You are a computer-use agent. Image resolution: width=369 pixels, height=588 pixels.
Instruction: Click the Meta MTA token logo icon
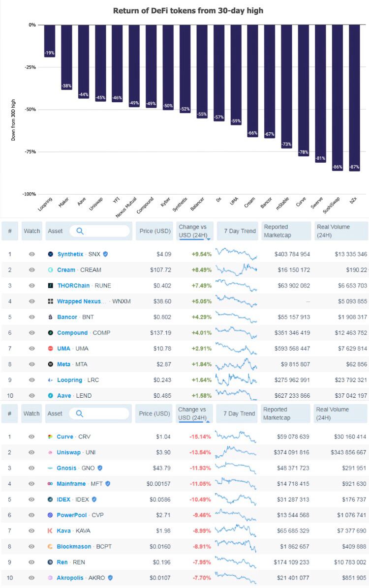point(51,364)
